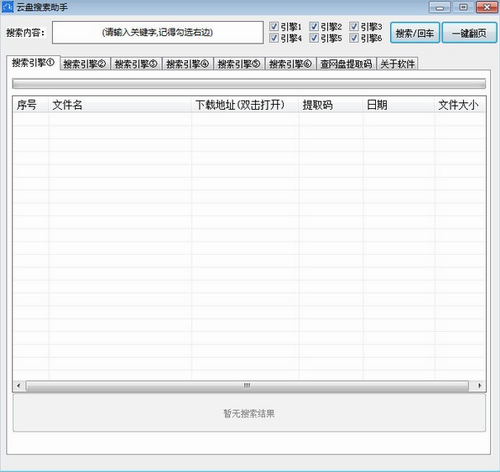Open the 搜索引擎③ tab

click(136, 64)
